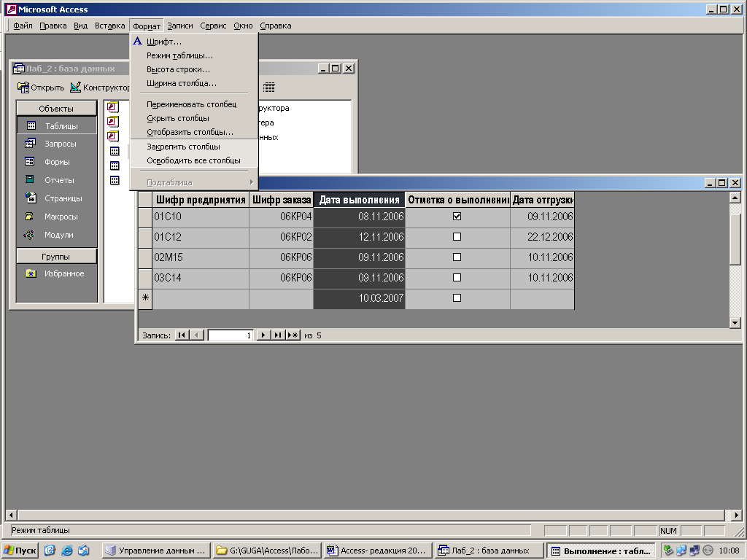Click the list view icon in database window
This screenshot has width=747, height=560.
(x=269, y=87)
